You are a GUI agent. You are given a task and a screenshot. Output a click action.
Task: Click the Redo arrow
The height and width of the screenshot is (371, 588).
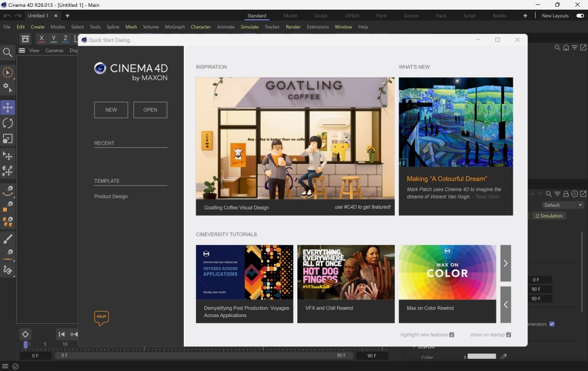pyautogui.click(x=18, y=16)
